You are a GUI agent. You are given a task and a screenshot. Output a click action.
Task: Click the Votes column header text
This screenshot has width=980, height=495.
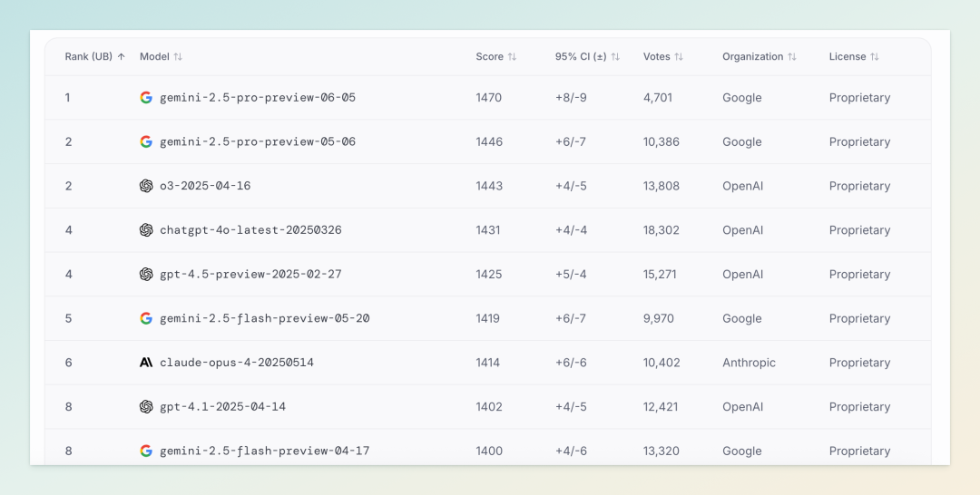pos(656,57)
